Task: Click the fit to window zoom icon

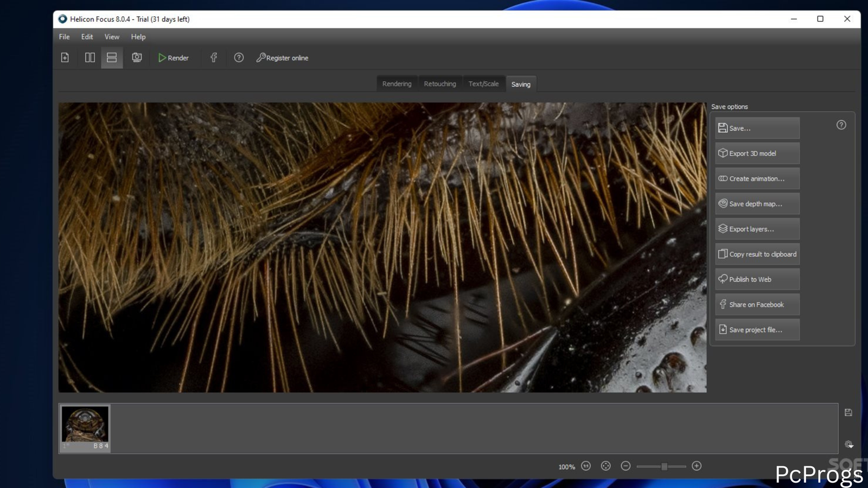Action: coord(606,466)
